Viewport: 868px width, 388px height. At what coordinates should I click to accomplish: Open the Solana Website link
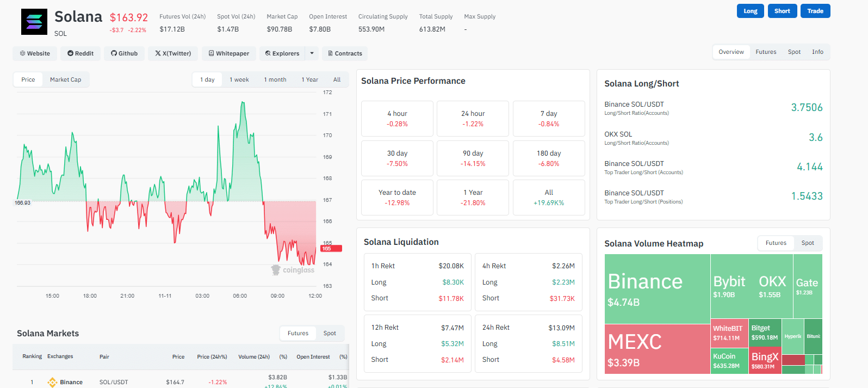(35, 53)
